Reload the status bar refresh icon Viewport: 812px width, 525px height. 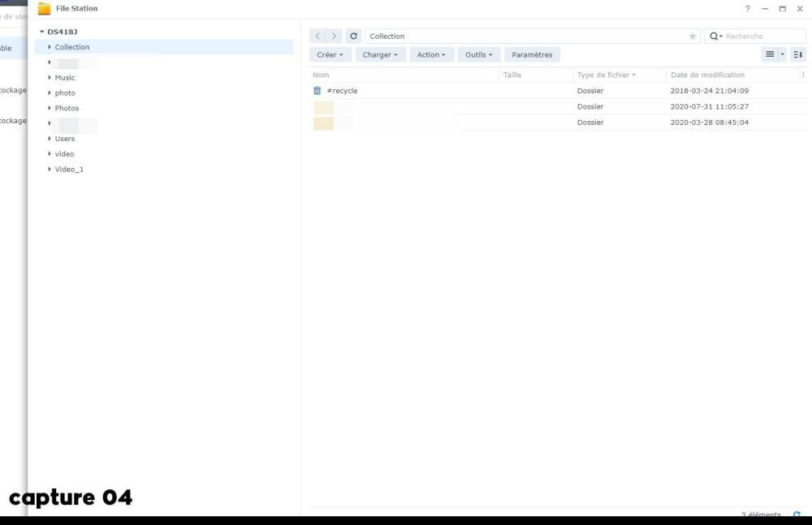[797, 514]
